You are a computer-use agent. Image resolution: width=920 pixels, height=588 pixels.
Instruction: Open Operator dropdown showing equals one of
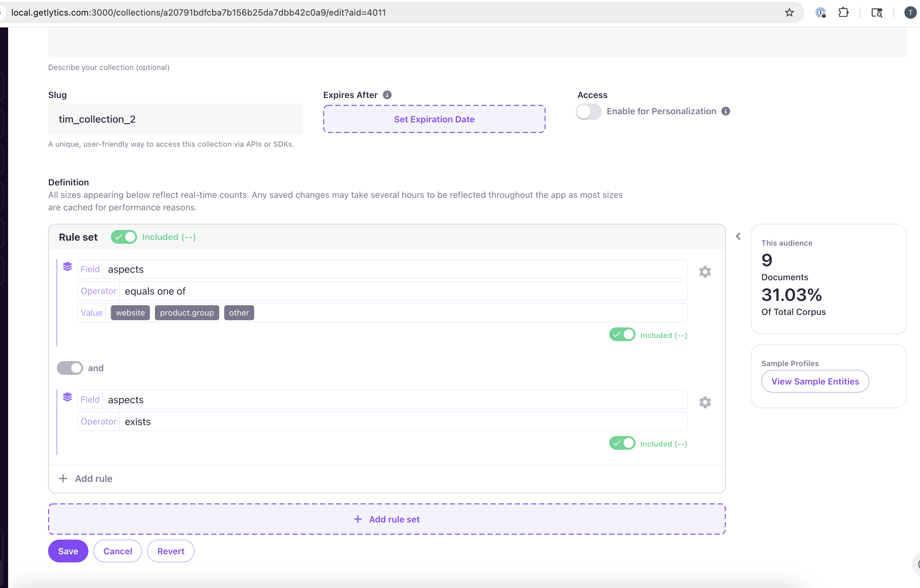[383, 291]
